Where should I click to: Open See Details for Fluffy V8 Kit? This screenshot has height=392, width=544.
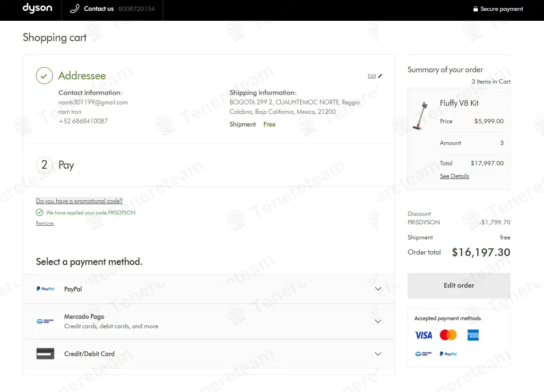click(x=454, y=176)
